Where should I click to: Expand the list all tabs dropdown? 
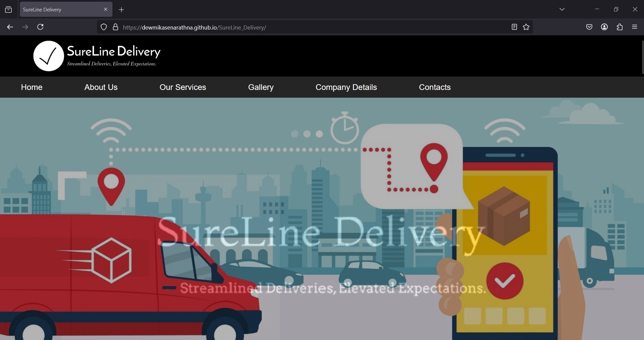562,9
